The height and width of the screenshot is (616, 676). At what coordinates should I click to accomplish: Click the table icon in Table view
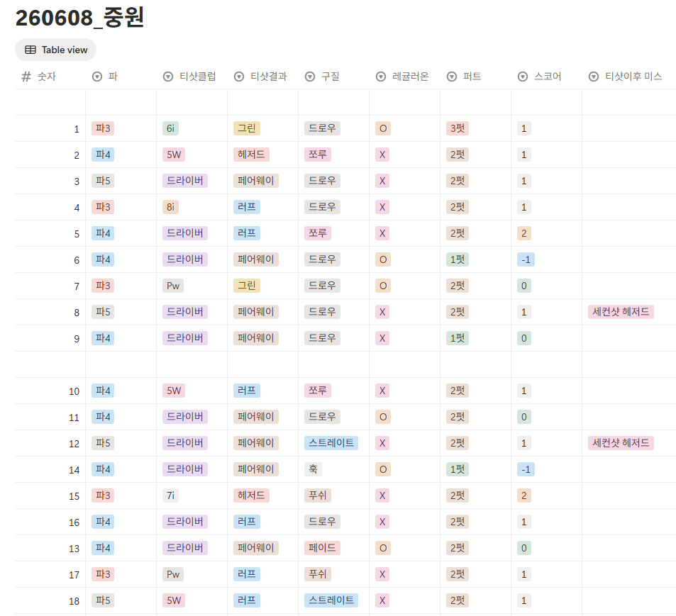point(31,50)
